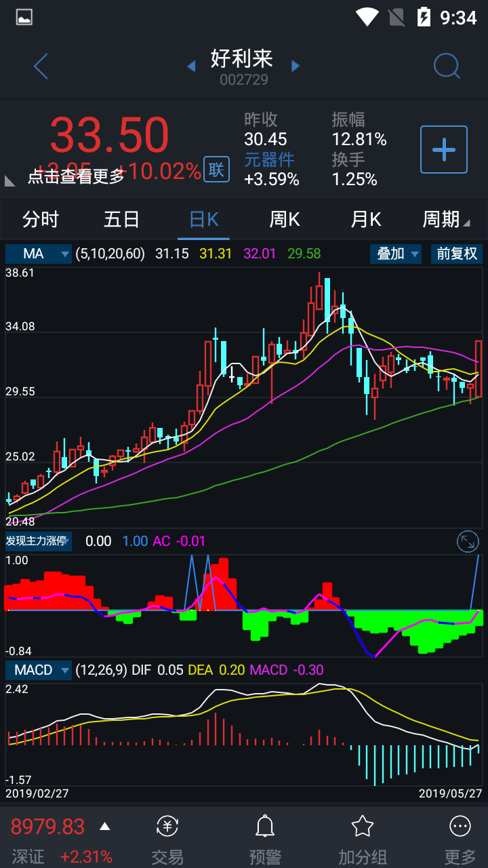Open 交易 trade icon in bottom bar
The width and height of the screenshot is (488, 868).
coord(167,827)
